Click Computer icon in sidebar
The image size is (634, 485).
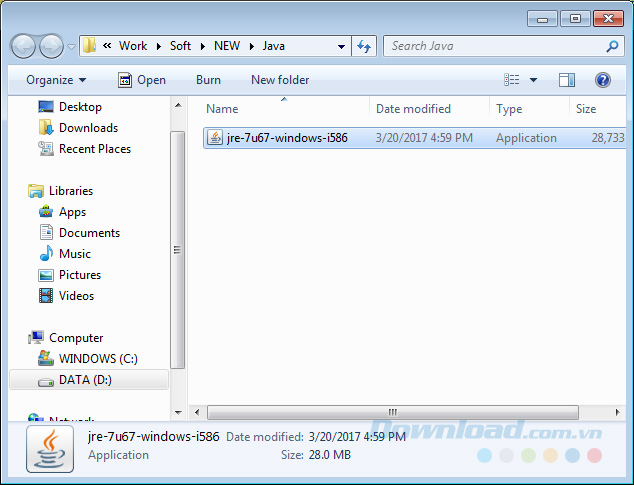(36, 337)
